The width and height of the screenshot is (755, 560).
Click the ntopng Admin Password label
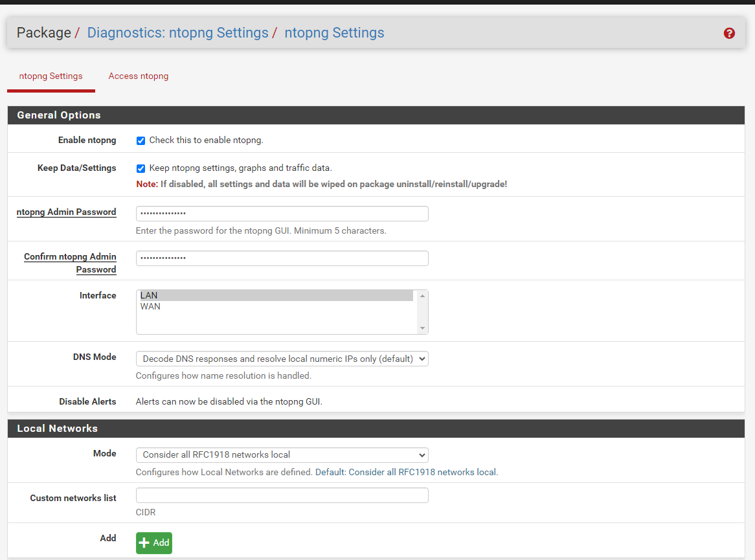pos(66,212)
